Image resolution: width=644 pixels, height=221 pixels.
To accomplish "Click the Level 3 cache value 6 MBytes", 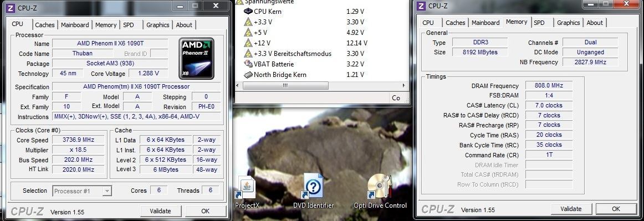I will pyautogui.click(x=166, y=169).
